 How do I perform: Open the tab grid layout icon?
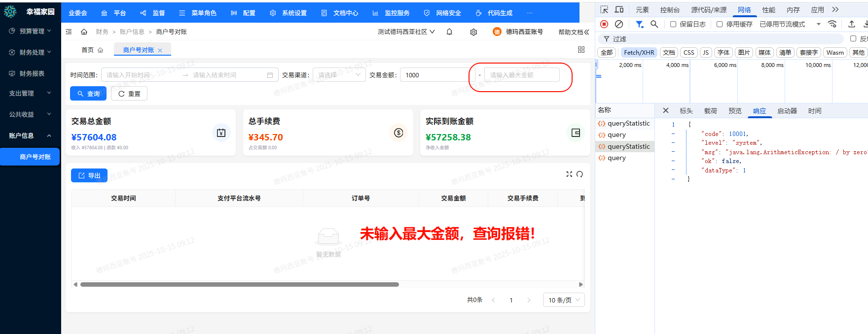tap(581, 50)
